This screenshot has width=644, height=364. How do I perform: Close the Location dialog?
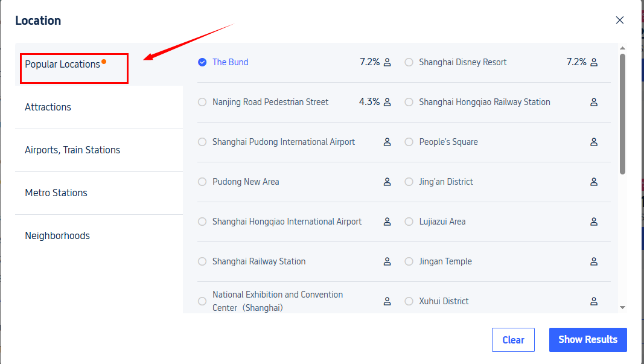pyautogui.click(x=619, y=20)
